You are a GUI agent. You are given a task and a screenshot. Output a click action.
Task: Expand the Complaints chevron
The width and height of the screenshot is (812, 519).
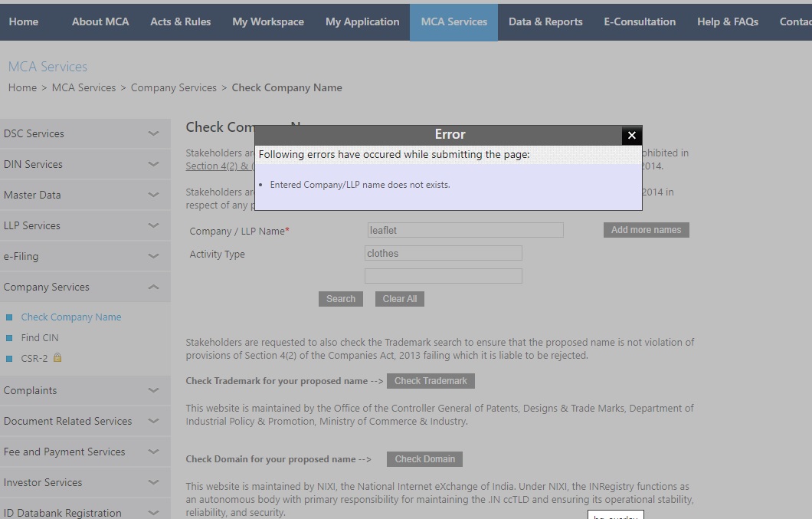click(x=153, y=390)
